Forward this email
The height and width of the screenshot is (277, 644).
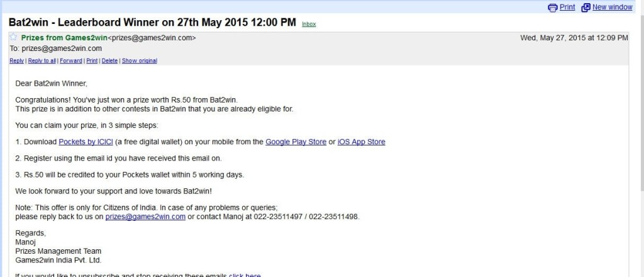[x=71, y=61]
